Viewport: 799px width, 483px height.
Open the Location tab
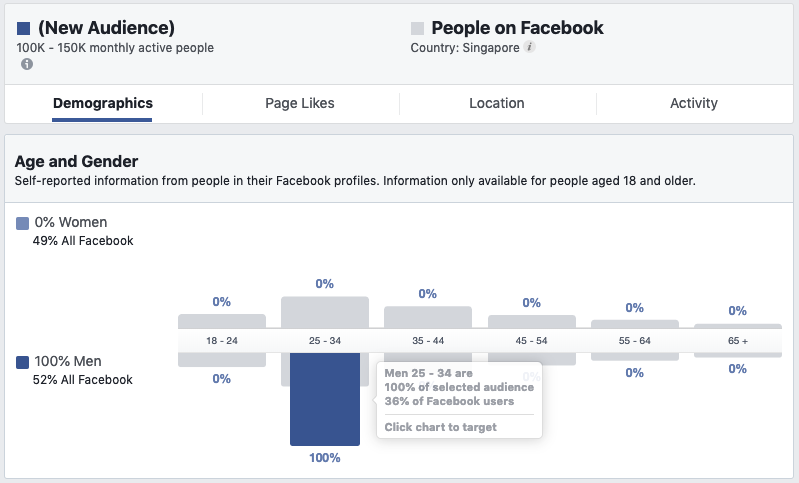[497, 103]
